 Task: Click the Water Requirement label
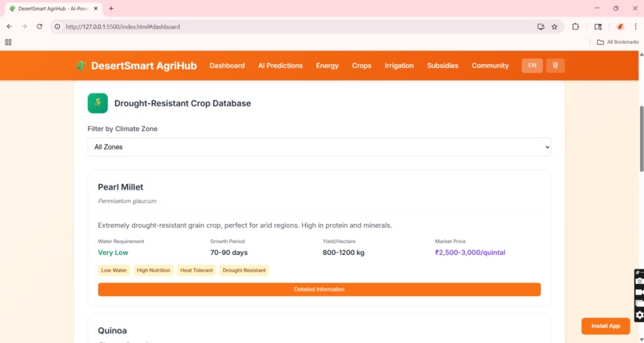pyautogui.click(x=121, y=241)
